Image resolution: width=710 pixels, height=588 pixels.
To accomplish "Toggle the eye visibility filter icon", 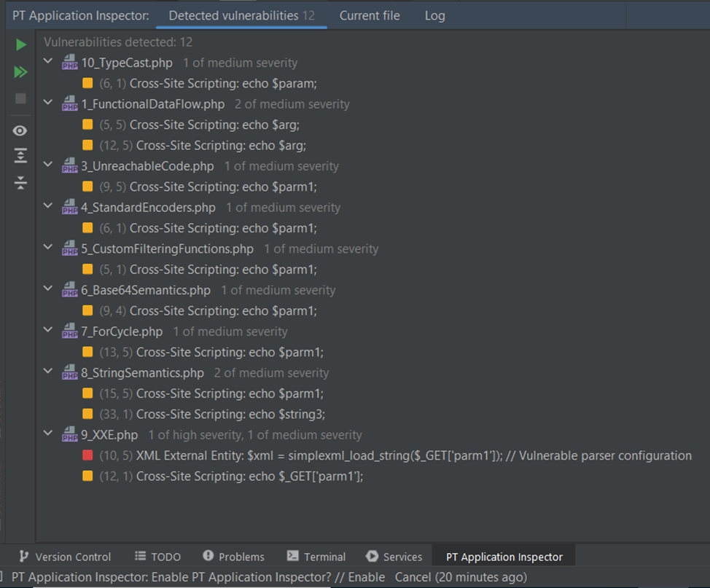I will coord(20,131).
